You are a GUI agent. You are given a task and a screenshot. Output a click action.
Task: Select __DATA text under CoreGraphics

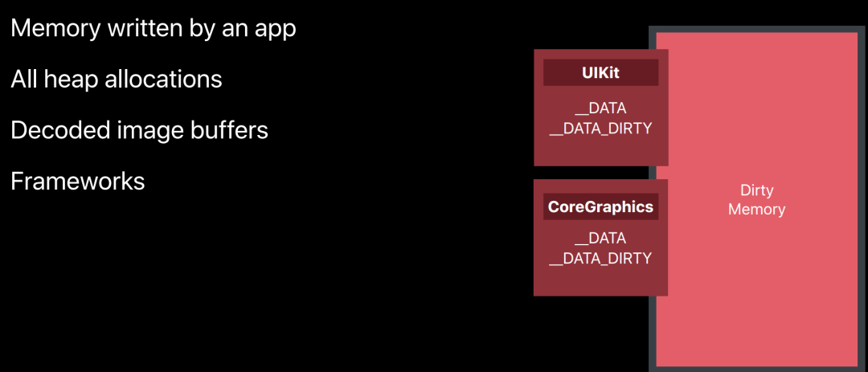600,239
